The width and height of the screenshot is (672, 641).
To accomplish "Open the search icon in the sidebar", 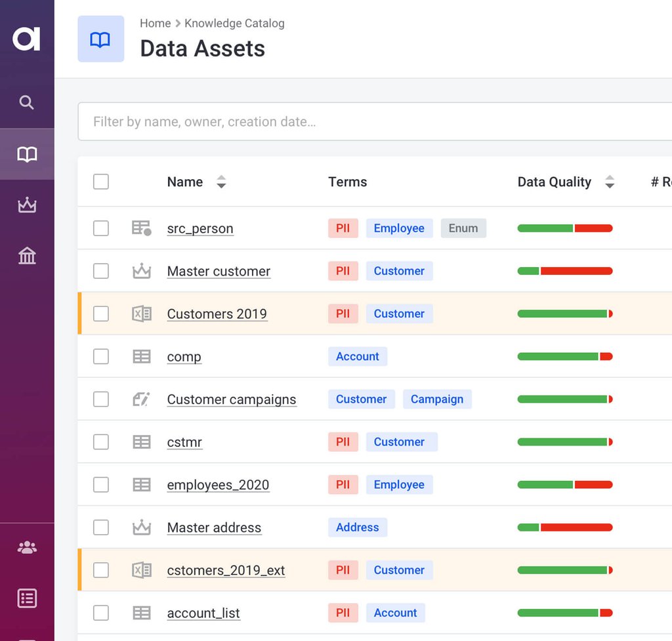I will 26,102.
